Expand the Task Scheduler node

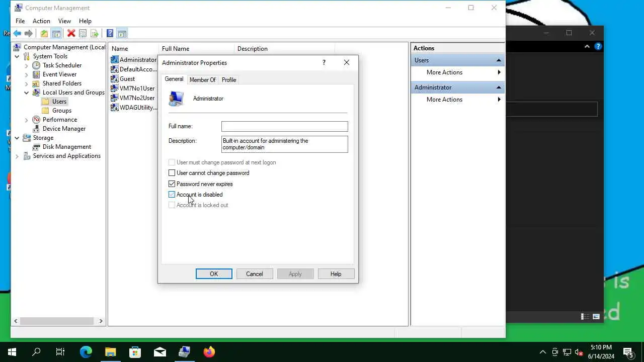tap(27, 65)
